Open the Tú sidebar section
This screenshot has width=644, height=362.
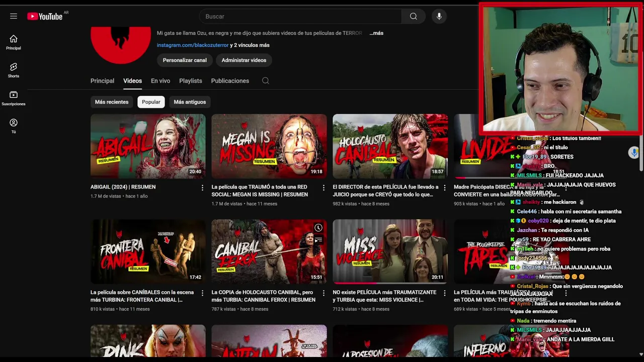tap(14, 126)
